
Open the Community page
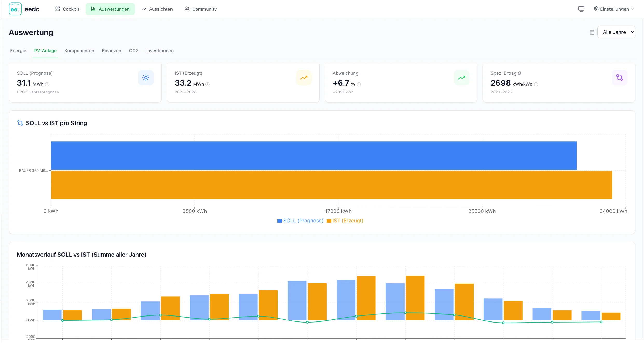tap(201, 9)
